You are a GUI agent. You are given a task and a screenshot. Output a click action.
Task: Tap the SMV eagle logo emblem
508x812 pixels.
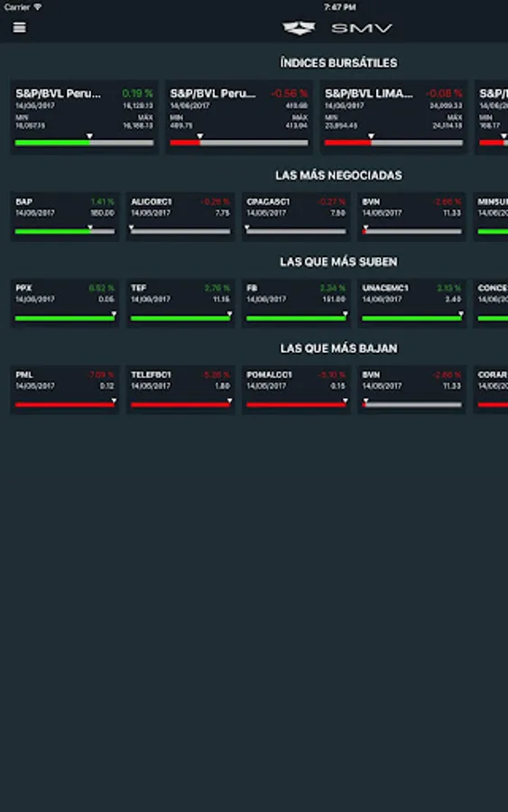point(299,28)
